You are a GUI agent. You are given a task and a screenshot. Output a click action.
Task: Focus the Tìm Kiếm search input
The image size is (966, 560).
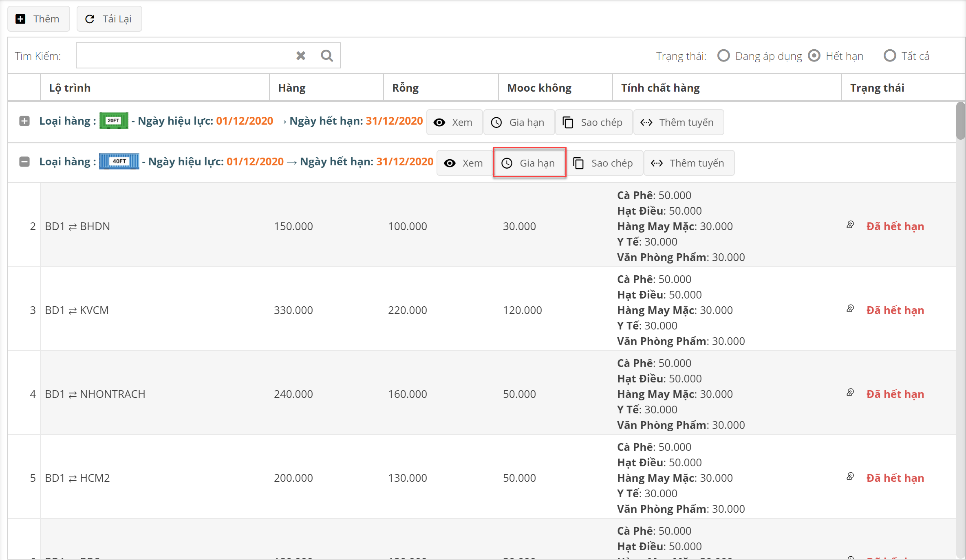point(183,56)
